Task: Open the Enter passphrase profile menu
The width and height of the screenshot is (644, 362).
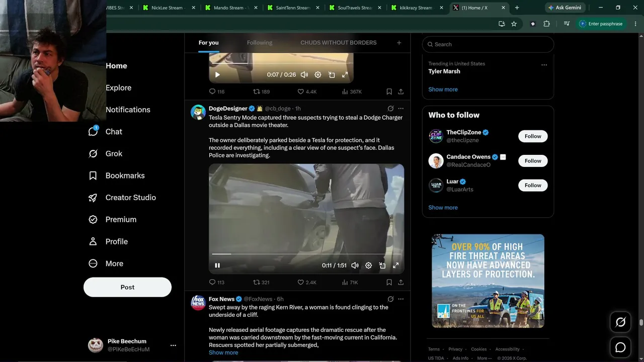Action: tap(601, 24)
